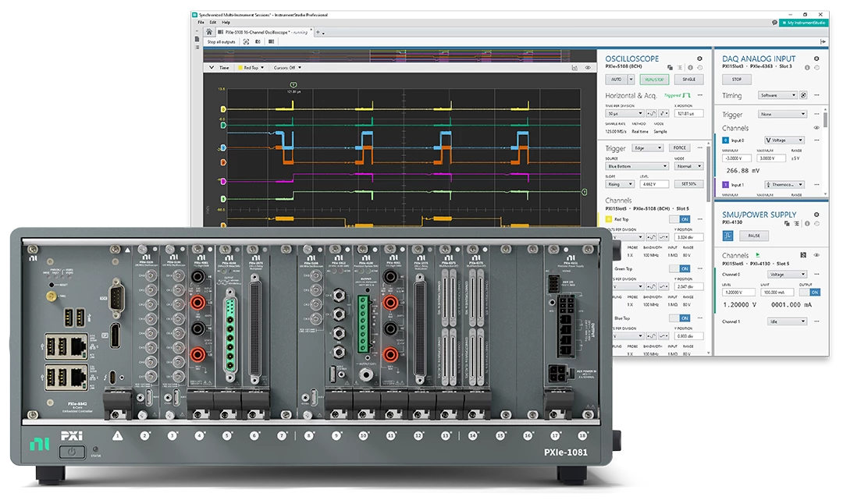Open the Oscilloscope settings gear
Image resolution: width=843 pixels, height=504 pixels.
click(699, 59)
